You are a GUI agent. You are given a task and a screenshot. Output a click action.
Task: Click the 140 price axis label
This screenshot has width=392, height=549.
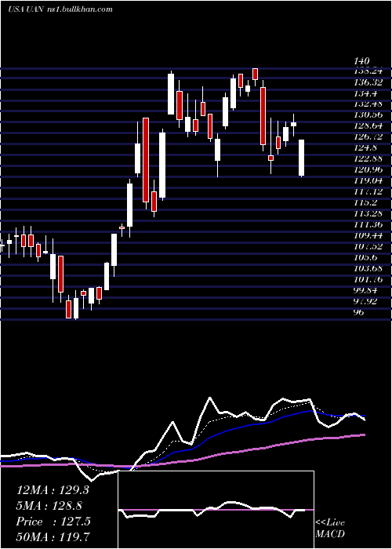click(361, 61)
